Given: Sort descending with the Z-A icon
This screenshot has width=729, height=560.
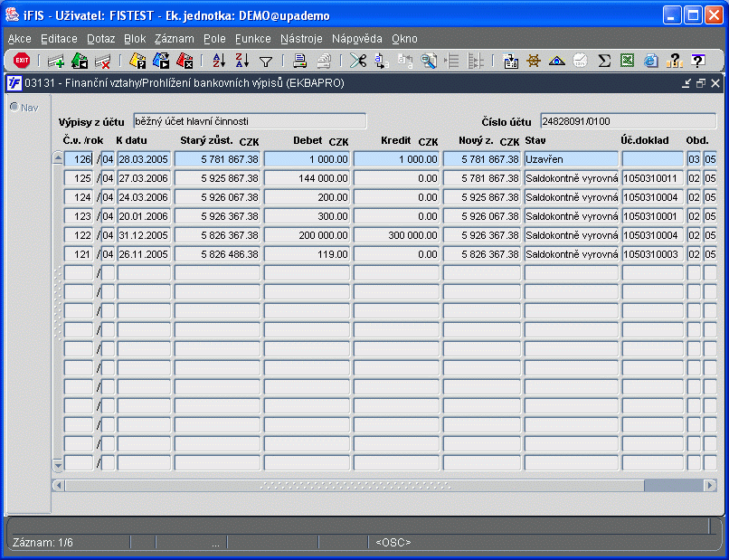Looking at the screenshot, I should [x=242, y=61].
